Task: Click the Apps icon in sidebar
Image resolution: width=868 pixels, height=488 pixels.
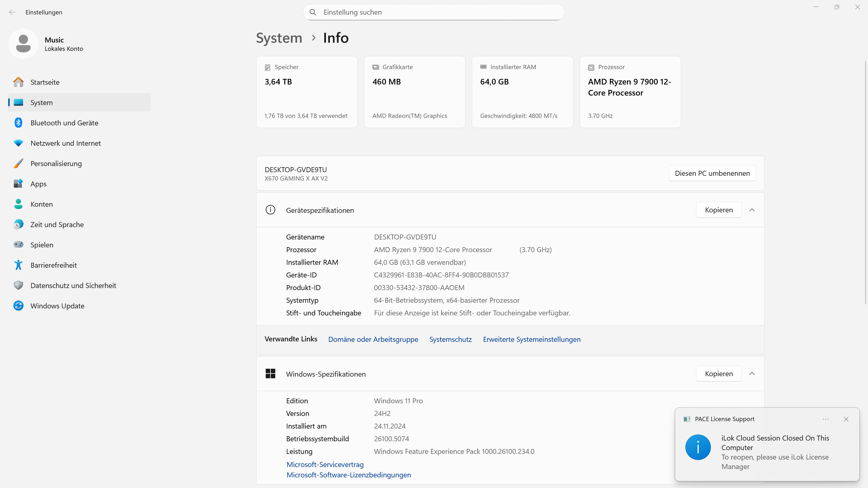Action: pos(19,183)
